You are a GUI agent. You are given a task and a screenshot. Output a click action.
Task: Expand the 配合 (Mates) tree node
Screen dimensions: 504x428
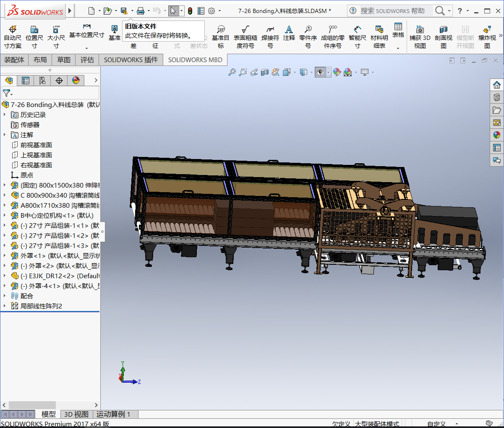[5, 296]
